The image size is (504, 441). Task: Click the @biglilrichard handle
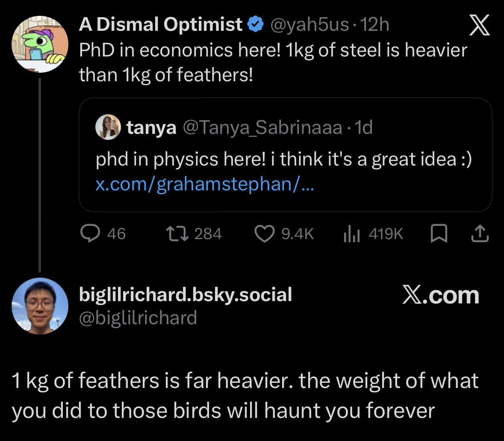tap(138, 317)
